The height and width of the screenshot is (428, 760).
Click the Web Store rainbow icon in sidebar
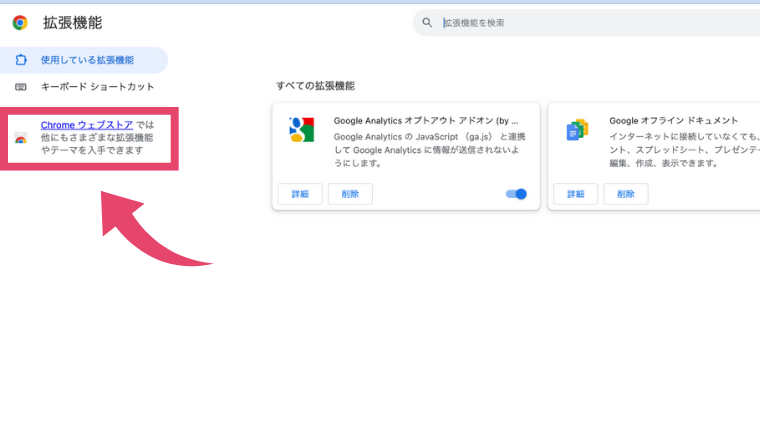pos(21,138)
